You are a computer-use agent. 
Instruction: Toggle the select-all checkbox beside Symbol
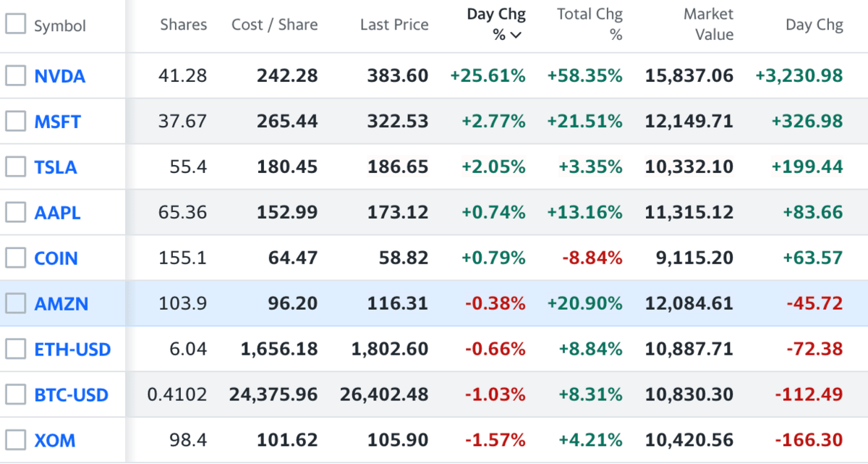click(15, 24)
